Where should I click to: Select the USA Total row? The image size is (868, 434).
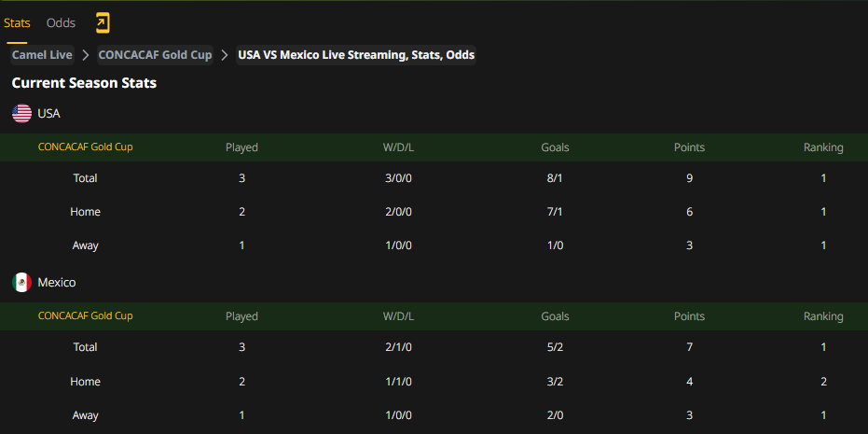(x=434, y=178)
